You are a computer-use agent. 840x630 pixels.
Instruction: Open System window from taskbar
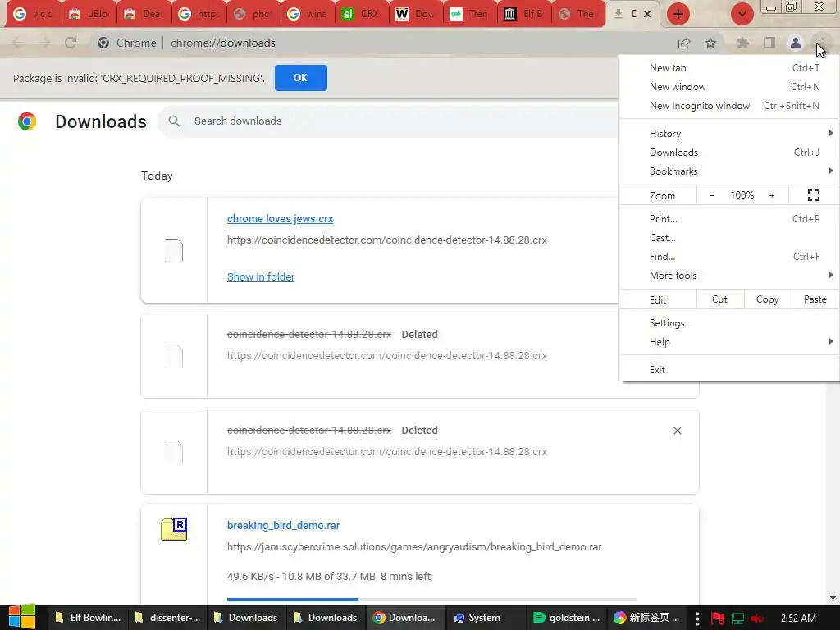click(485, 618)
